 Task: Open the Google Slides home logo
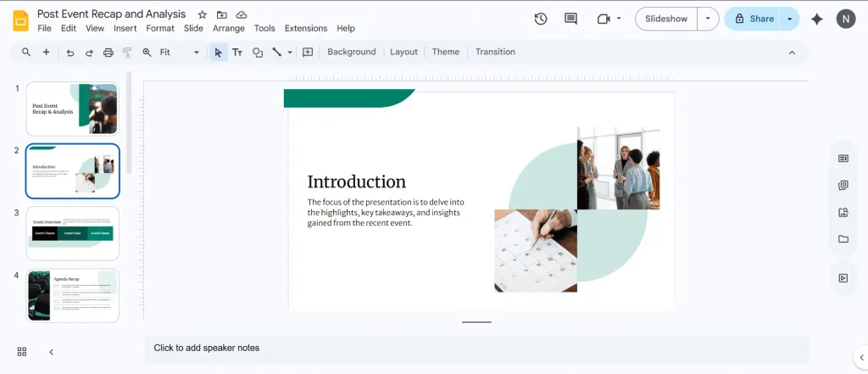pos(20,21)
